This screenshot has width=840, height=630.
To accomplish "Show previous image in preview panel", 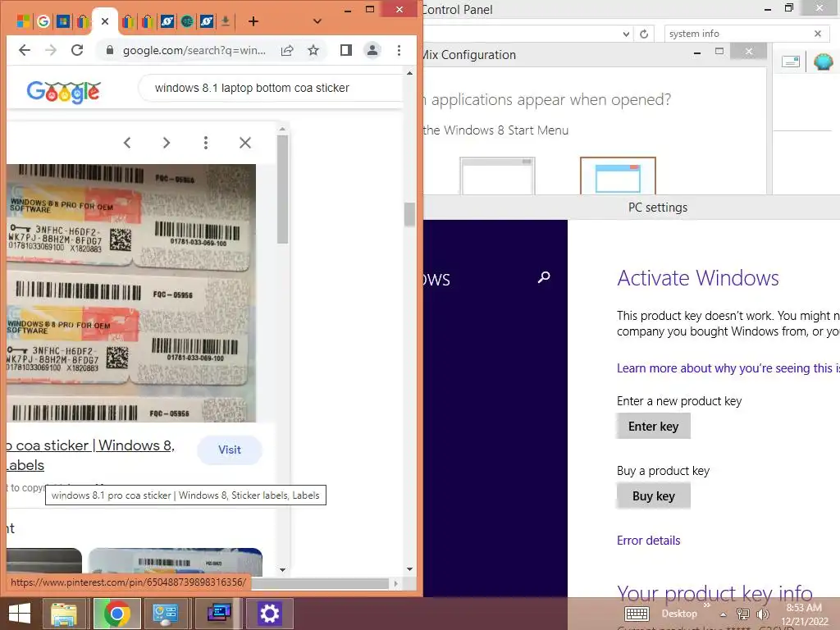I will 127,143.
